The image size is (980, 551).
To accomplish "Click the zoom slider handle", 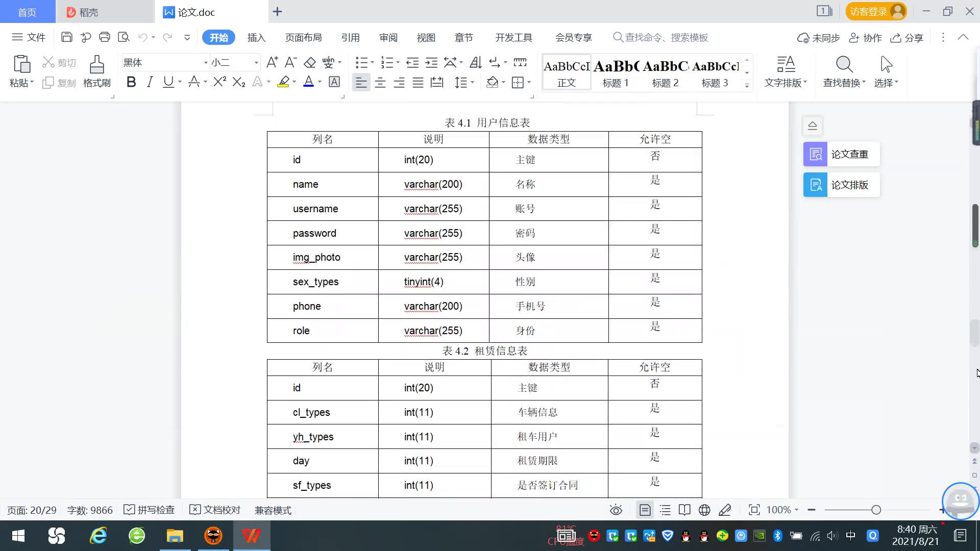I will [x=876, y=510].
